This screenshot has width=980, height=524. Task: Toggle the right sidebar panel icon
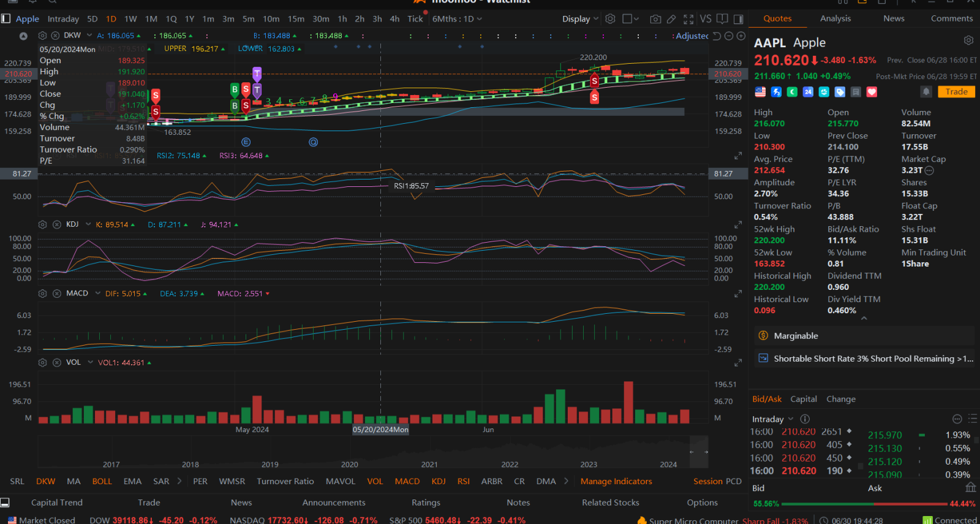(x=738, y=19)
